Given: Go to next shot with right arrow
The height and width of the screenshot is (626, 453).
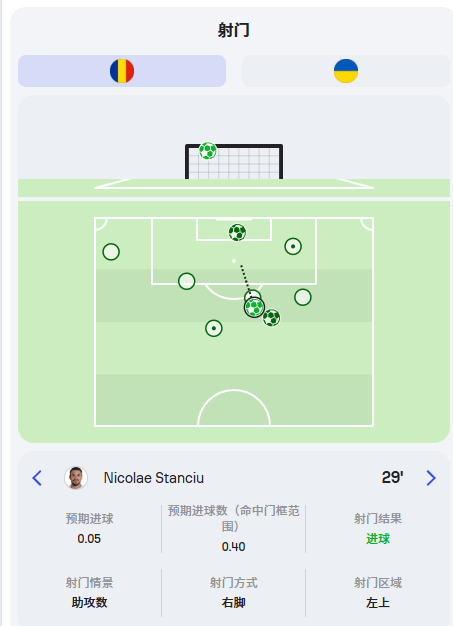Looking at the screenshot, I should point(431,478).
